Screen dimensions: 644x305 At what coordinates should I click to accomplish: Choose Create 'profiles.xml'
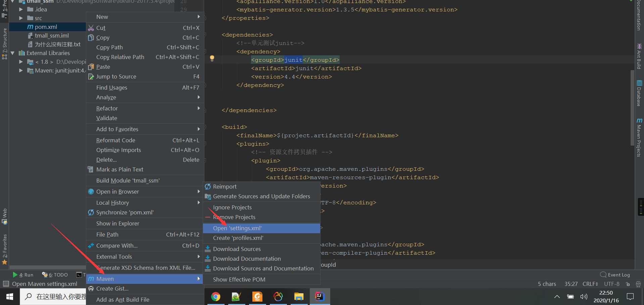click(x=262, y=238)
